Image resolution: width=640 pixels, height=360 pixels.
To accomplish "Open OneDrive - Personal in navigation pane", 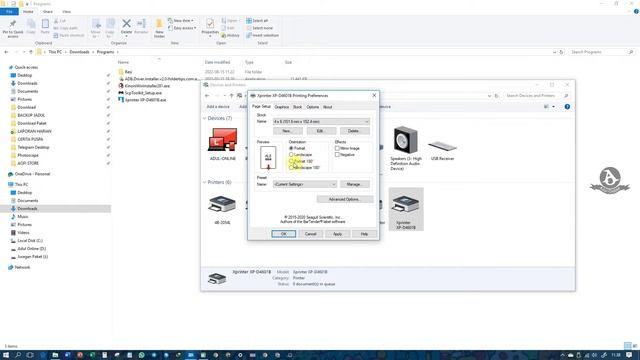I will click(32, 174).
